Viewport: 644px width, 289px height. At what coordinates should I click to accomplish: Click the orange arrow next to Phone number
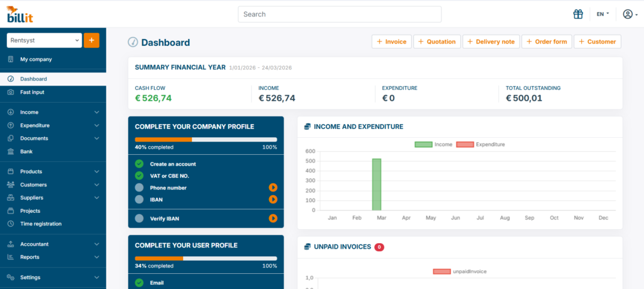273,188
